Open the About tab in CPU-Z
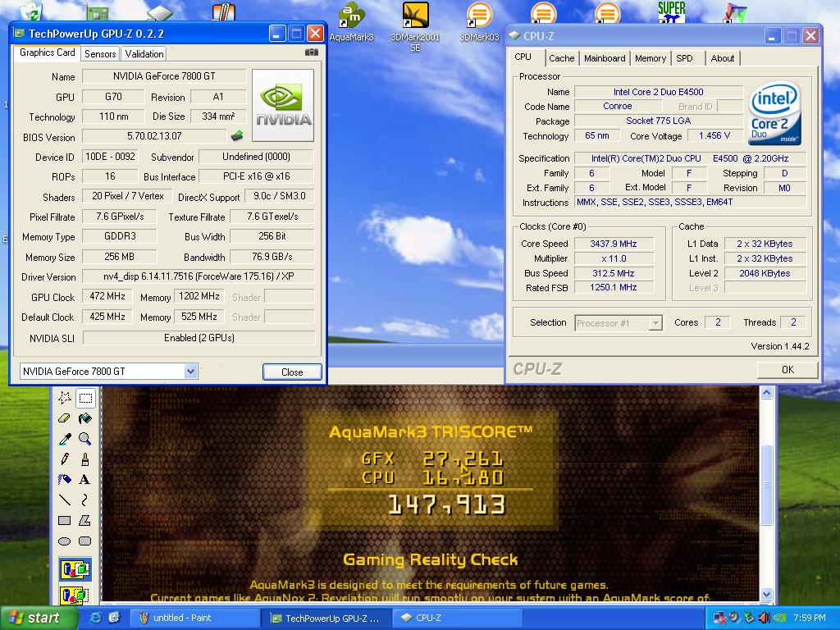This screenshot has width=840, height=630. coord(722,58)
